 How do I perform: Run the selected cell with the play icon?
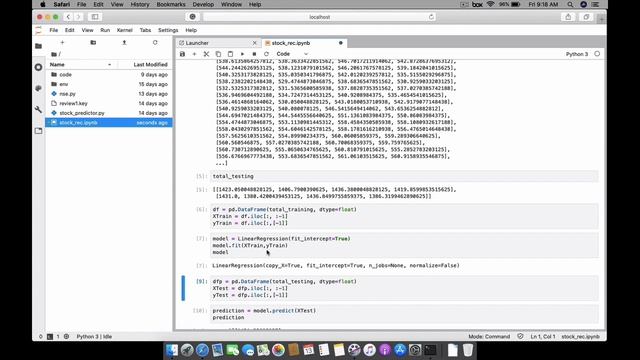click(x=242, y=54)
